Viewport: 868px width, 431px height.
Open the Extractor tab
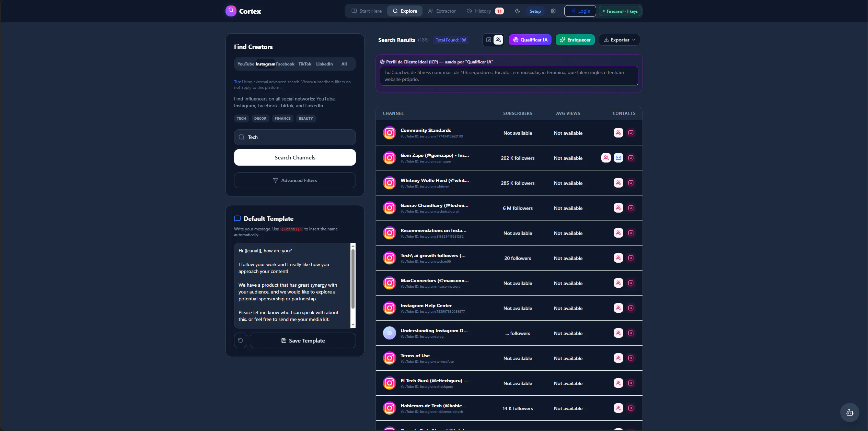pyautogui.click(x=442, y=11)
